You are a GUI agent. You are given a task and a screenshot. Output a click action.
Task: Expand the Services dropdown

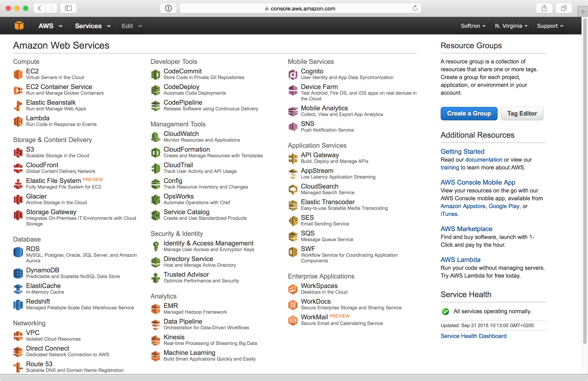(x=93, y=26)
